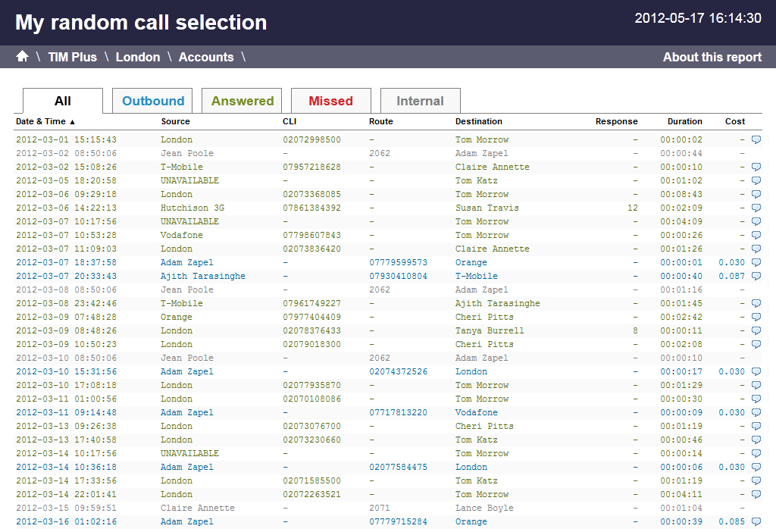
Task: Click comment icon on 2012-03-07 18:37:58 row
Action: pos(756,262)
